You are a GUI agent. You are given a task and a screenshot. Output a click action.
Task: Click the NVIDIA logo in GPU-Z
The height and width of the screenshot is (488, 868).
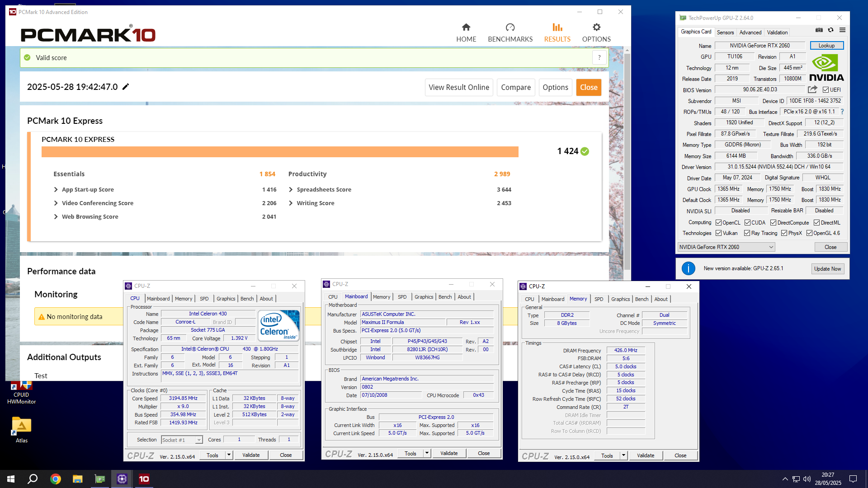pos(826,68)
